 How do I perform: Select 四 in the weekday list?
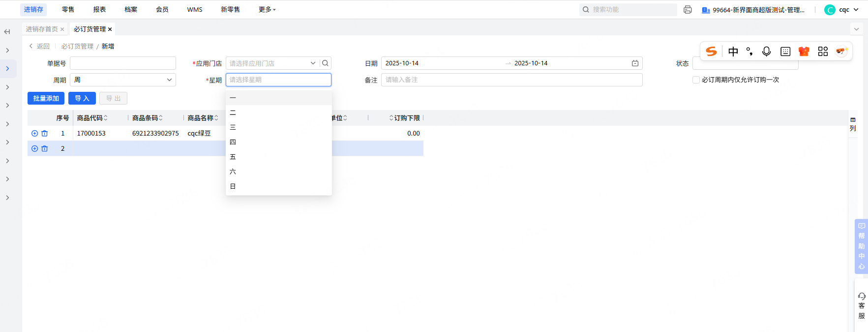coord(279,142)
